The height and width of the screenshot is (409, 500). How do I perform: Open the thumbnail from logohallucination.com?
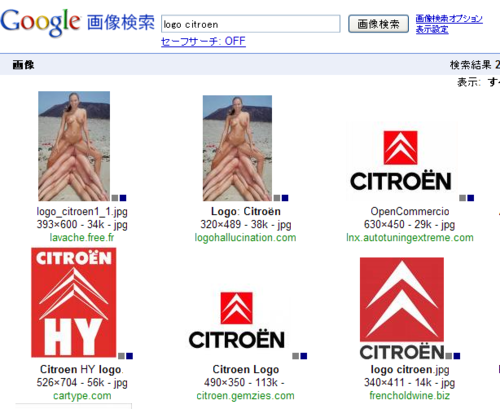click(x=237, y=148)
